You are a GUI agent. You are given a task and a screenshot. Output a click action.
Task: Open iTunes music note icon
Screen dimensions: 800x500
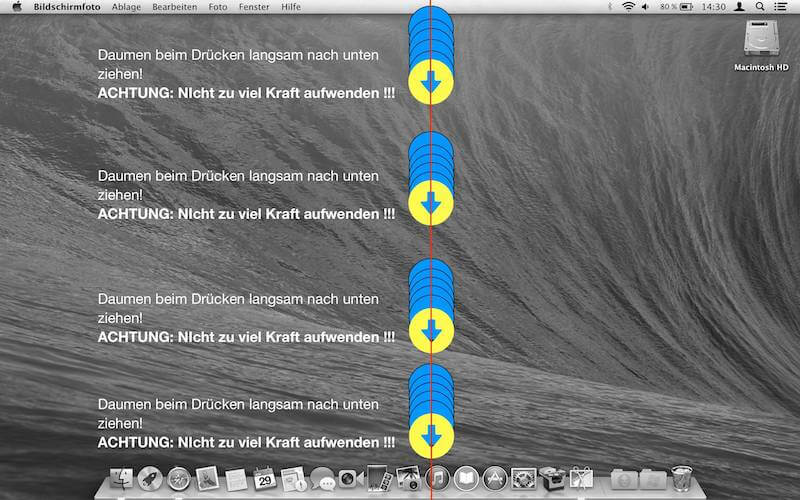pos(438,479)
